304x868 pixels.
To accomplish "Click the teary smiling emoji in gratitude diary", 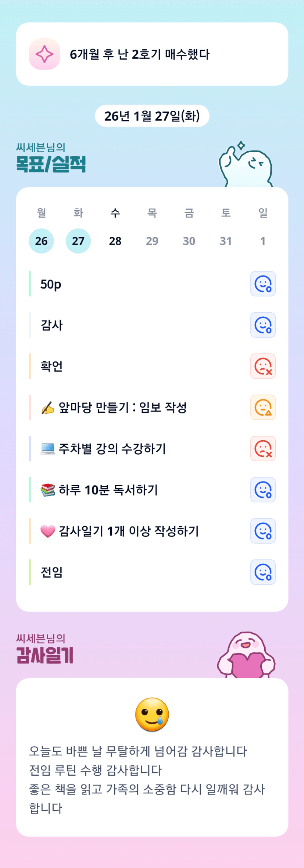I will click(152, 715).
